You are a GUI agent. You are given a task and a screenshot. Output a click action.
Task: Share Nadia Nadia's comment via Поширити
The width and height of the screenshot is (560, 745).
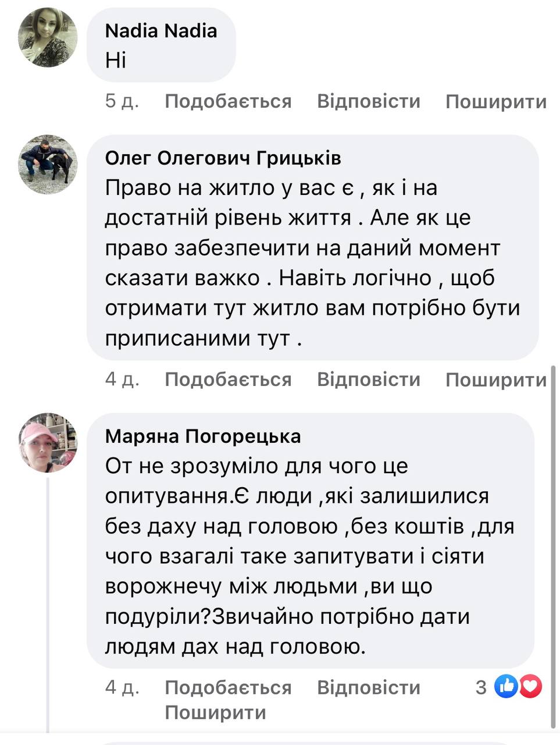point(496,102)
